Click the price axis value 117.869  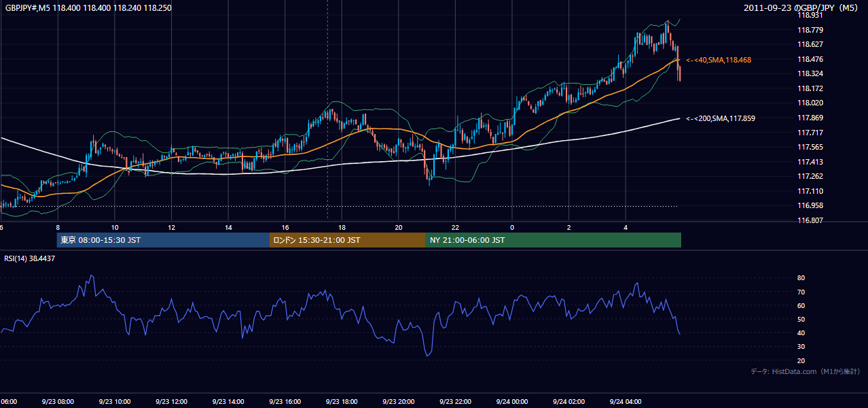[x=811, y=118]
